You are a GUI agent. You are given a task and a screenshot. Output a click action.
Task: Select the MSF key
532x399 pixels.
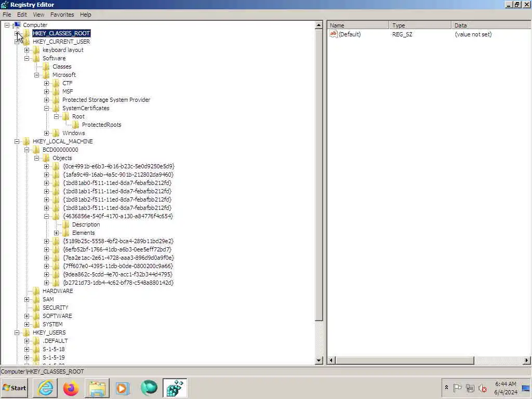tap(68, 91)
